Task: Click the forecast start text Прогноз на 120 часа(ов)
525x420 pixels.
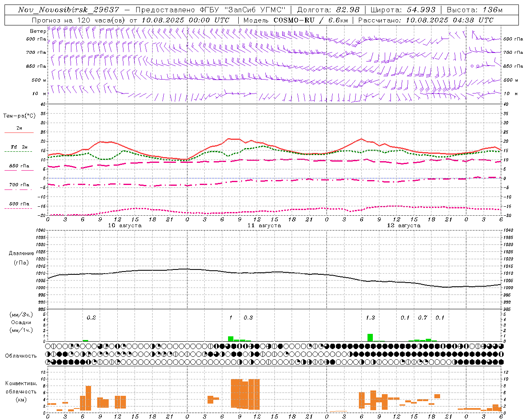Action: [x=79, y=20]
